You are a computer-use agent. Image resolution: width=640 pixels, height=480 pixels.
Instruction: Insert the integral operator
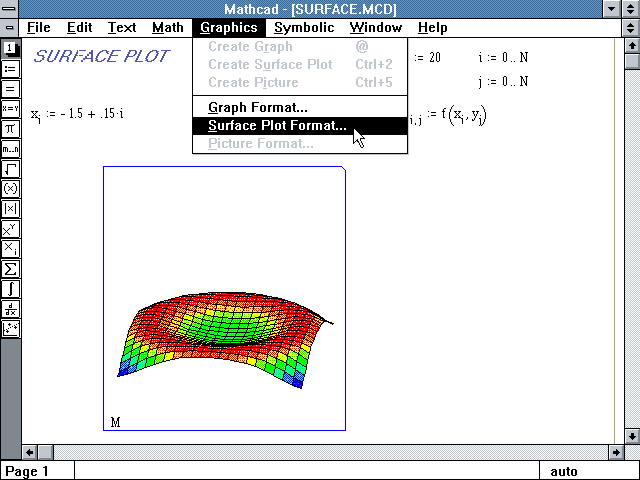tap(10, 288)
